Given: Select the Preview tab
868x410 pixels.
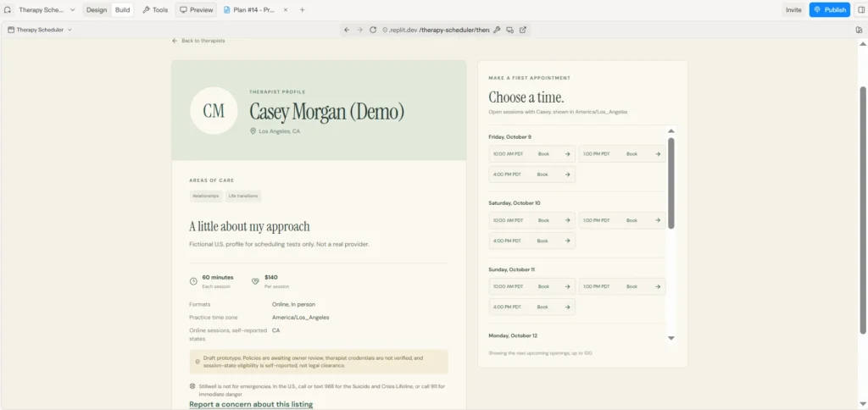Looking at the screenshot, I should (x=197, y=10).
